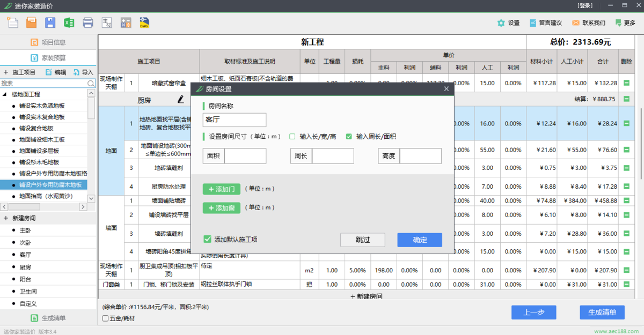This screenshot has height=335, width=644.
Task: Select 铺设复合地板 tree item
Action: [x=36, y=128]
